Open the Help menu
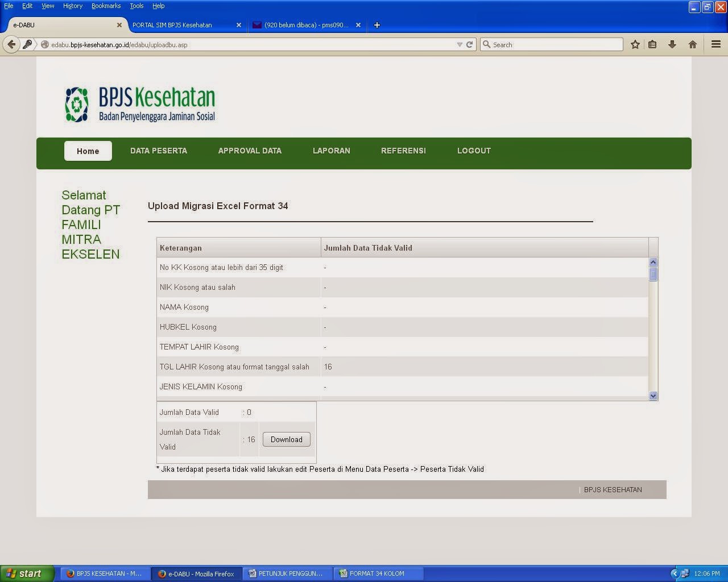Image resolution: width=728 pixels, height=582 pixels. click(158, 6)
